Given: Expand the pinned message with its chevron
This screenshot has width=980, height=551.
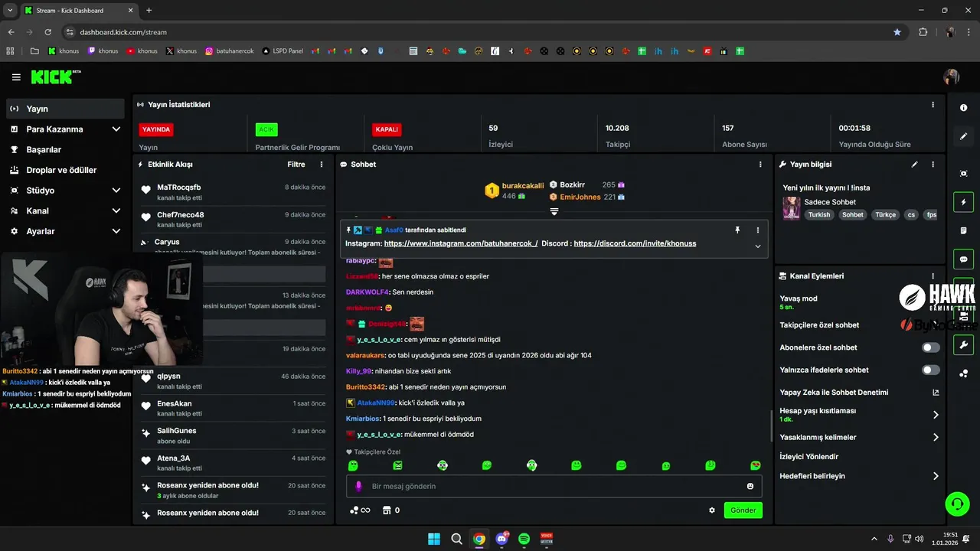Looking at the screenshot, I should (758, 246).
